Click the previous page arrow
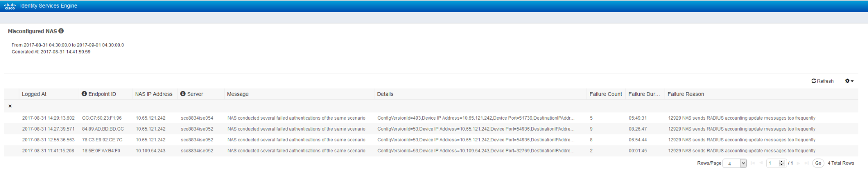 pos(761,163)
